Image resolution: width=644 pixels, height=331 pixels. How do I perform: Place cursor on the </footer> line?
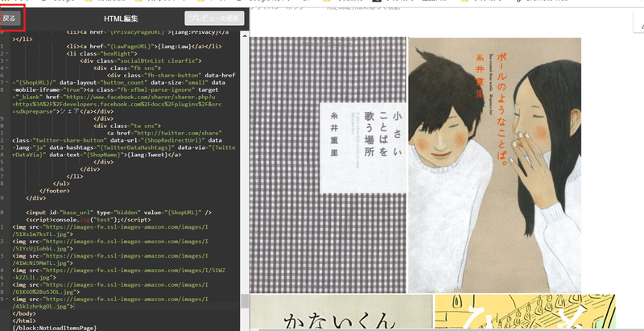click(55, 191)
